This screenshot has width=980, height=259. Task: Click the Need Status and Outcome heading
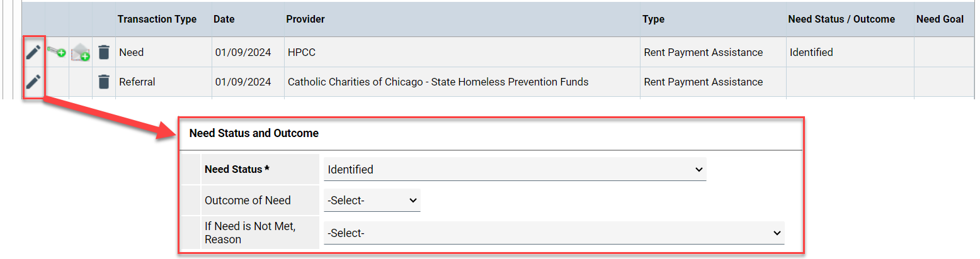pos(254,133)
